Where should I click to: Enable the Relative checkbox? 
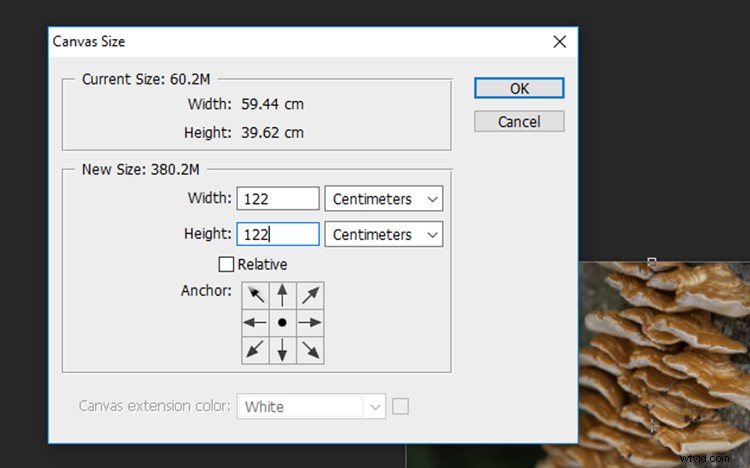click(226, 265)
